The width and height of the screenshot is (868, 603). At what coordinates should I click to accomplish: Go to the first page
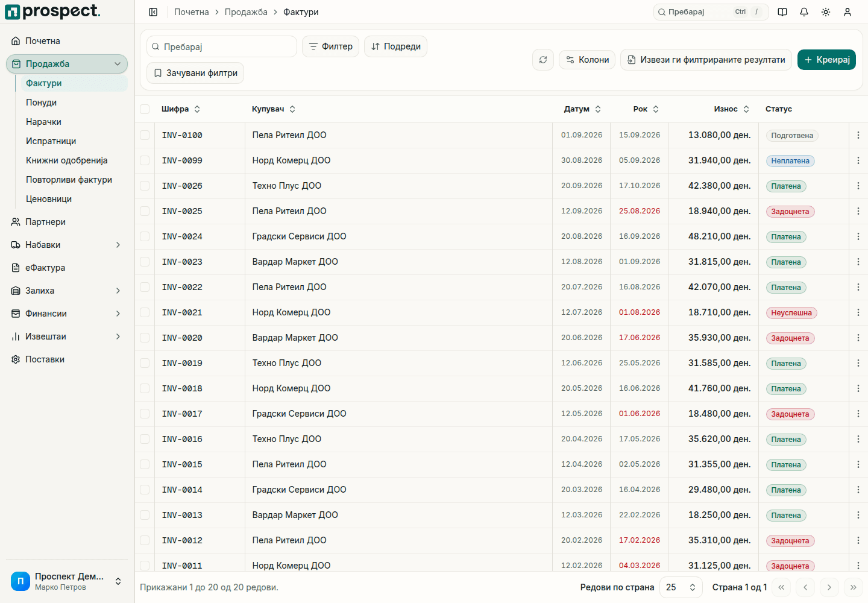click(781, 587)
